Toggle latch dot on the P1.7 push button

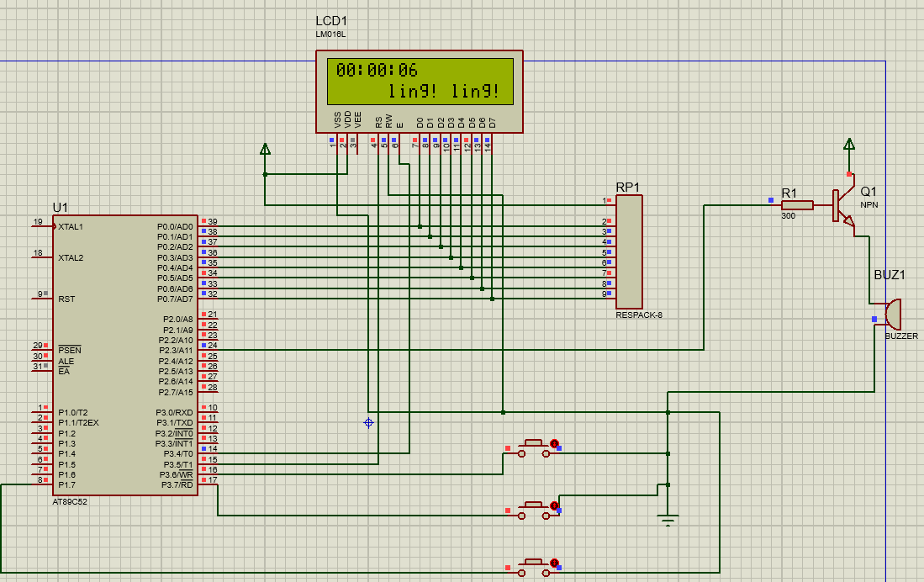tap(554, 563)
